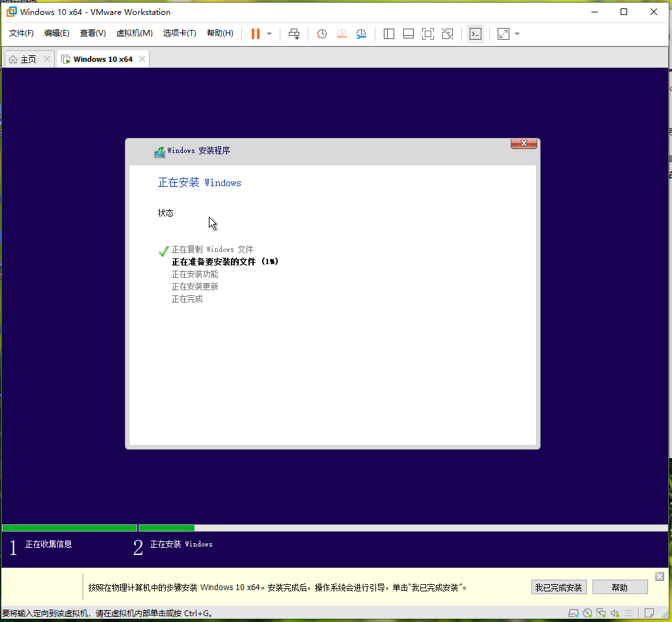672x622 pixels.
Task: Open the message log note icon
Action: click(x=649, y=614)
